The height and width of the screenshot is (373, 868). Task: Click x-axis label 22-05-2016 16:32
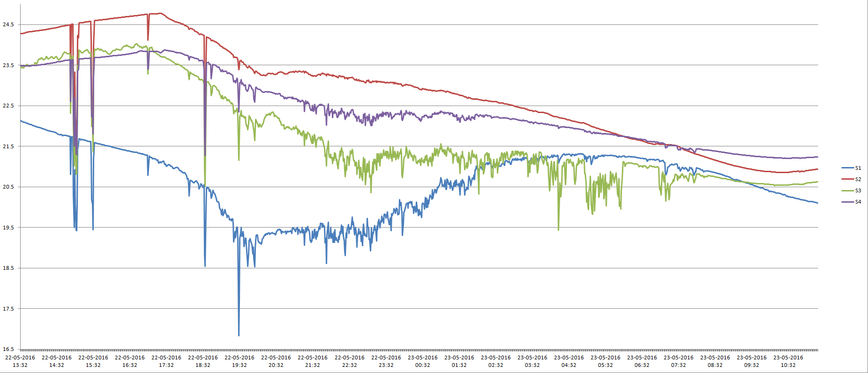[x=130, y=361]
